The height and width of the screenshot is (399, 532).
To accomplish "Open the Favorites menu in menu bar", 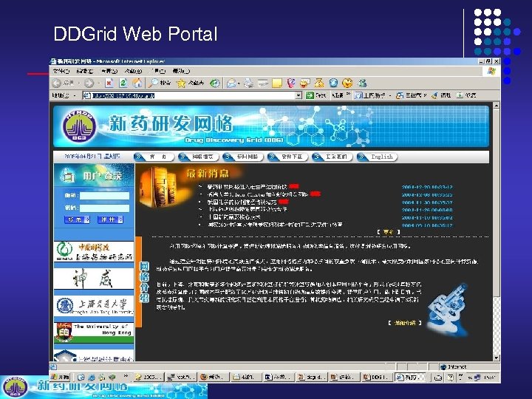I will pos(133,71).
